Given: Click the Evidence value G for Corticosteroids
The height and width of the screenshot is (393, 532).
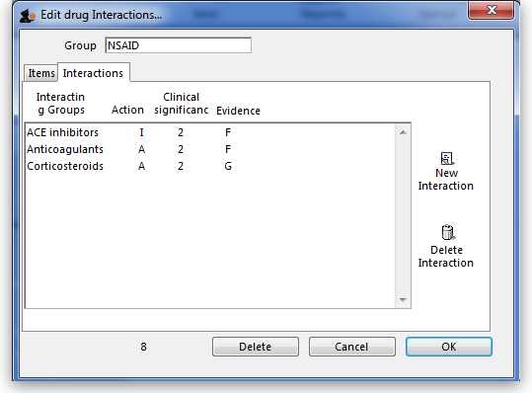Looking at the screenshot, I should tap(228, 166).
